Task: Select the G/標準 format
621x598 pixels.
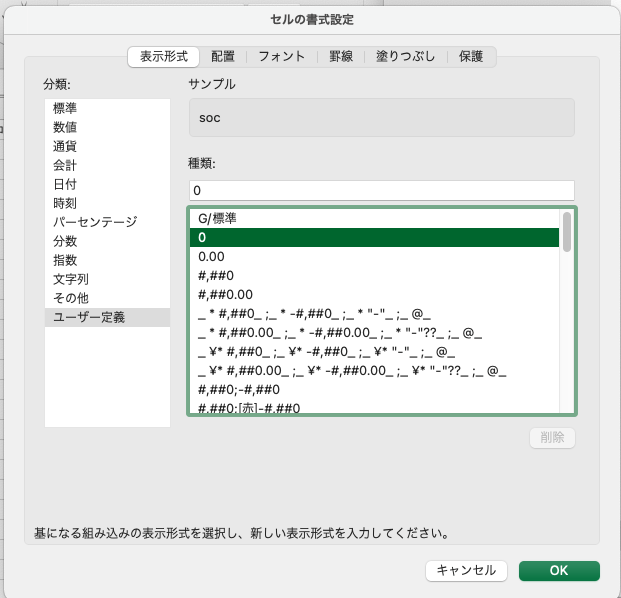Action: click(374, 219)
